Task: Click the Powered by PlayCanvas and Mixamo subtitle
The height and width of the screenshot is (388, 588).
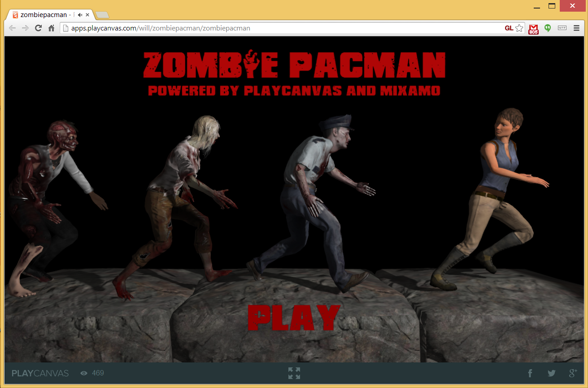Action: coord(294,91)
